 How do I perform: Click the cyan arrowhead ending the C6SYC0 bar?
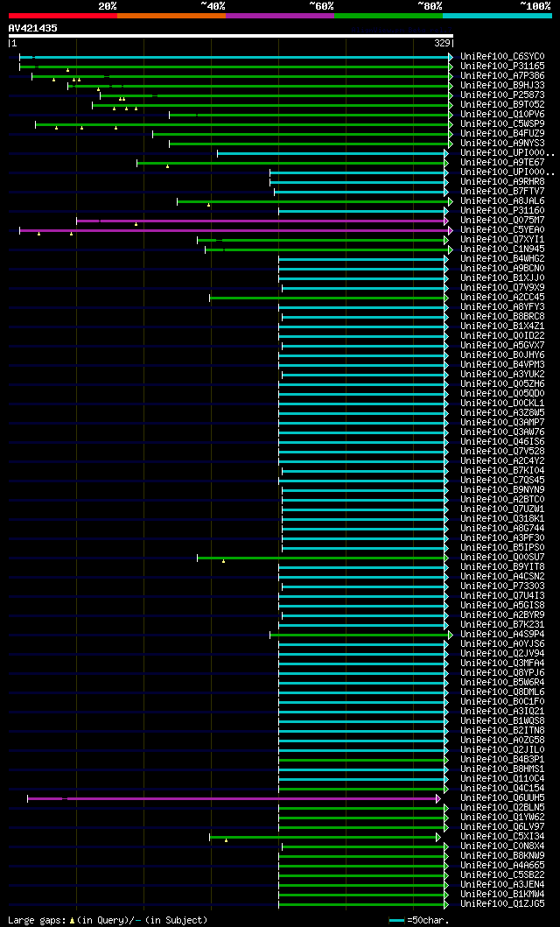coord(451,57)
